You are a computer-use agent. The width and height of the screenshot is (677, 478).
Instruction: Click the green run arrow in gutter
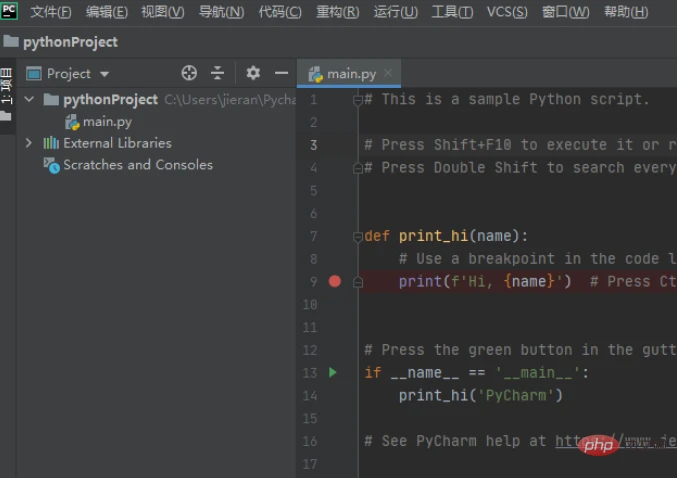coord(333,373)
